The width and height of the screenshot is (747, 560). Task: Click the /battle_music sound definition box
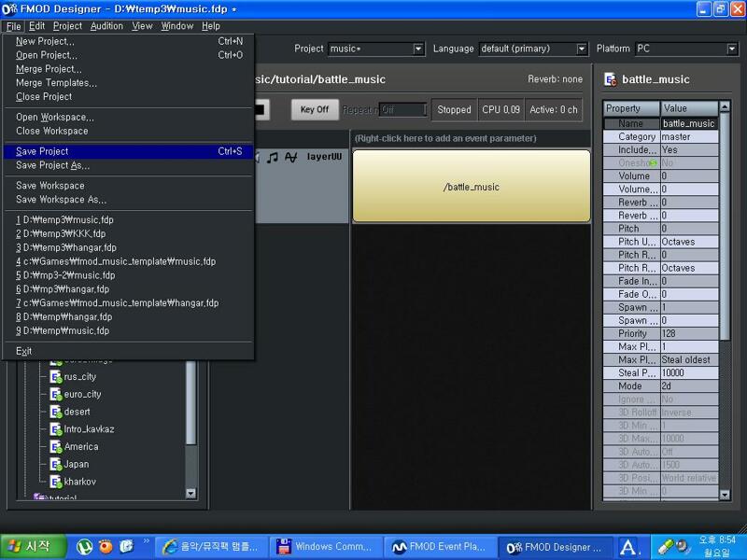point(472,186)
